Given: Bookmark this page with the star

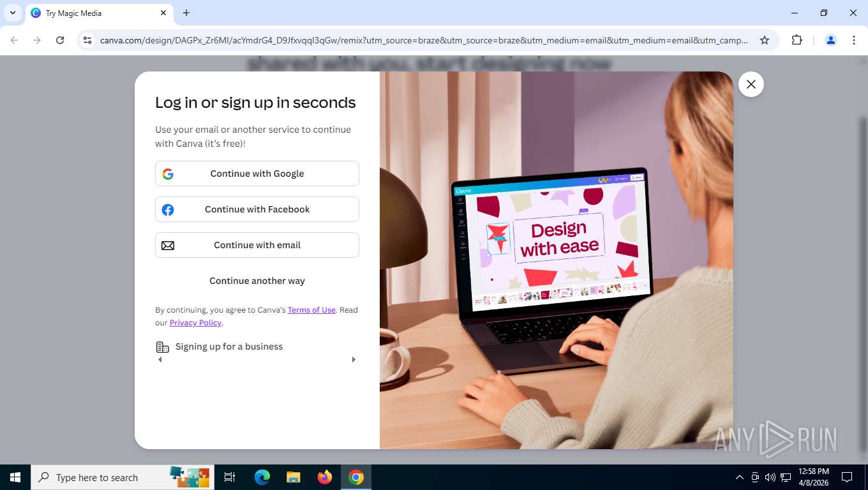Looking at the screenshot, I should [765, 40].
